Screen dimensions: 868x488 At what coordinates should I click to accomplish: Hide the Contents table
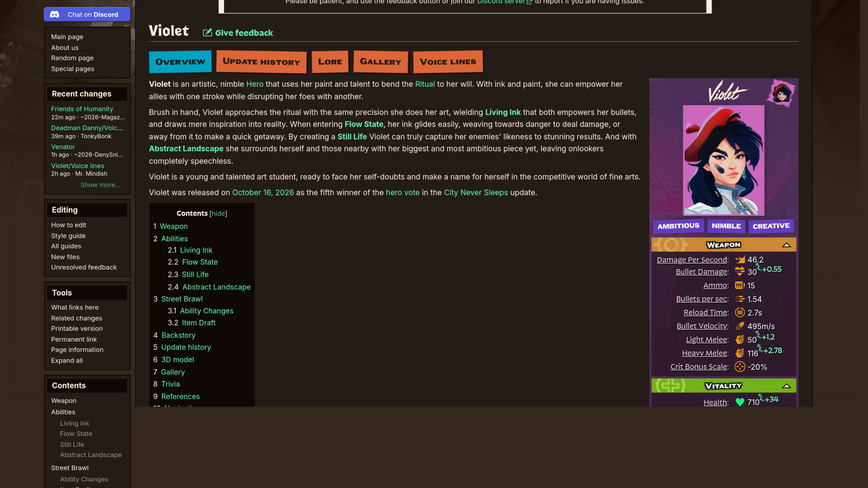pyautogui.click(x=218, y=213)
